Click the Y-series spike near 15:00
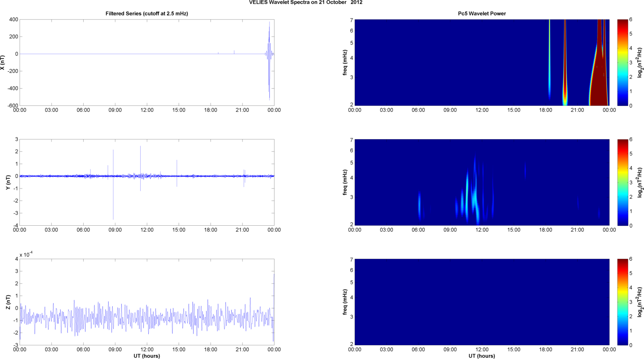The width and height of the screenshot is (644, 359). 177,173
